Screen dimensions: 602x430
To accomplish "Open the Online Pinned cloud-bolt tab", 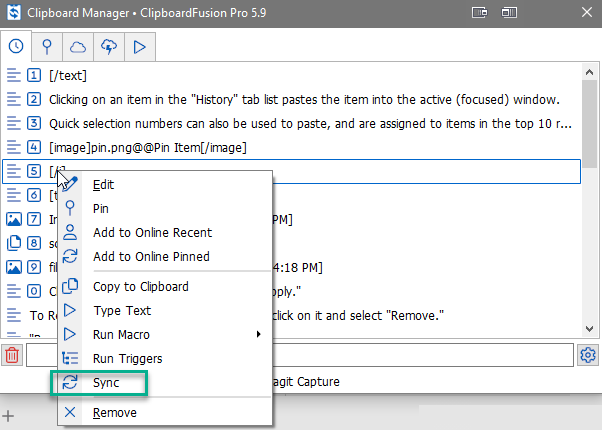I will coord(109,47).
